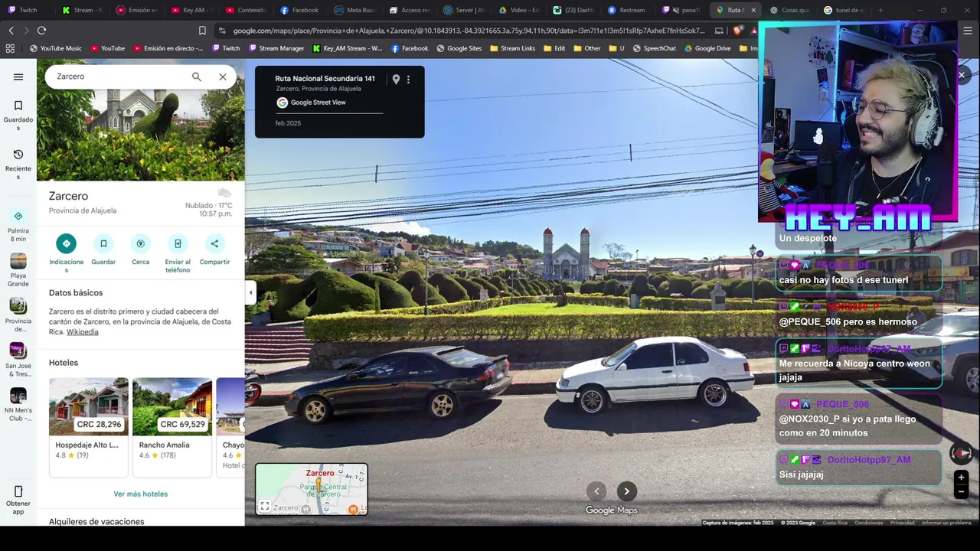Click the feb 2025 capture date
The width and height of the screenshot is (980, 551).
pos(288,123)
